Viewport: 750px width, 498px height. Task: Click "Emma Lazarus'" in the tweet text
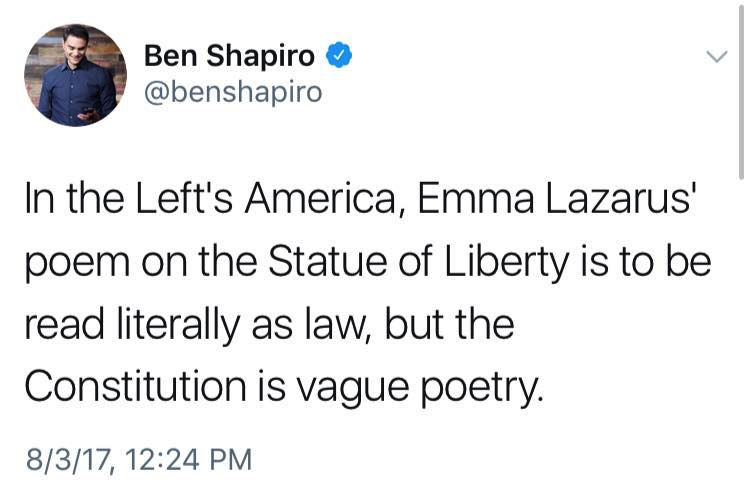(x=554, y=198)
